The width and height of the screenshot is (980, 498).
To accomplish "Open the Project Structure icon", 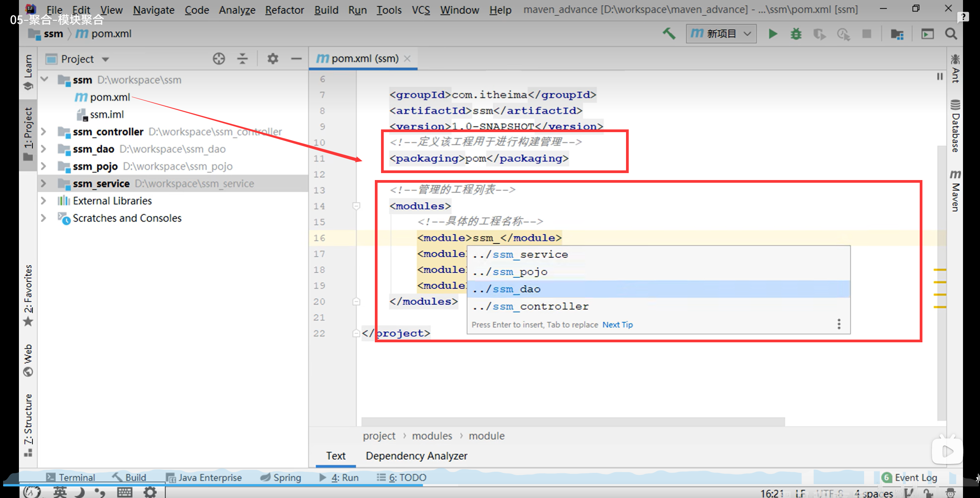I will tap(897, 34).
